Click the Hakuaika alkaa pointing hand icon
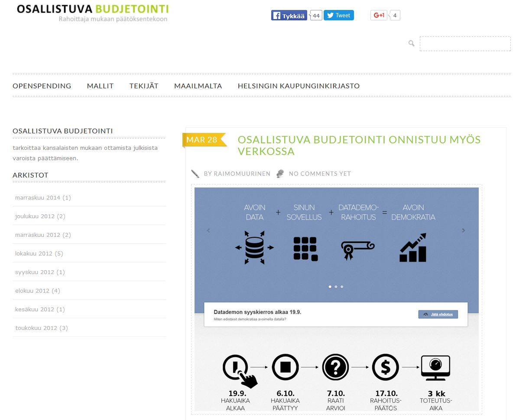 240,371
